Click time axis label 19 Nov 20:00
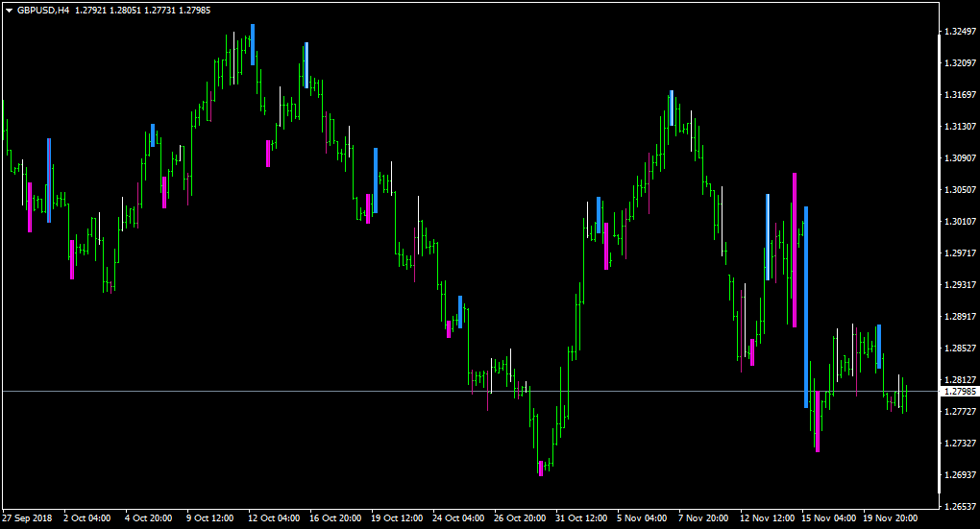 890,518
